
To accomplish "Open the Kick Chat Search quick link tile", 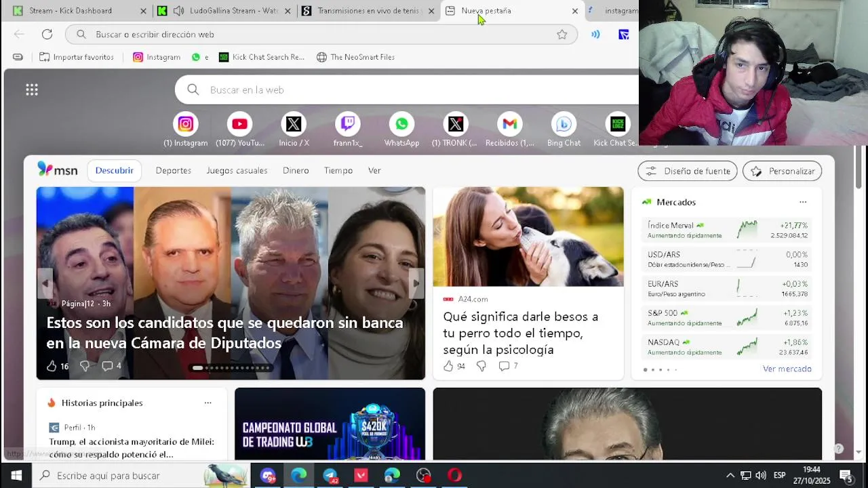I will pyautogui.click(x=616, y=130).
